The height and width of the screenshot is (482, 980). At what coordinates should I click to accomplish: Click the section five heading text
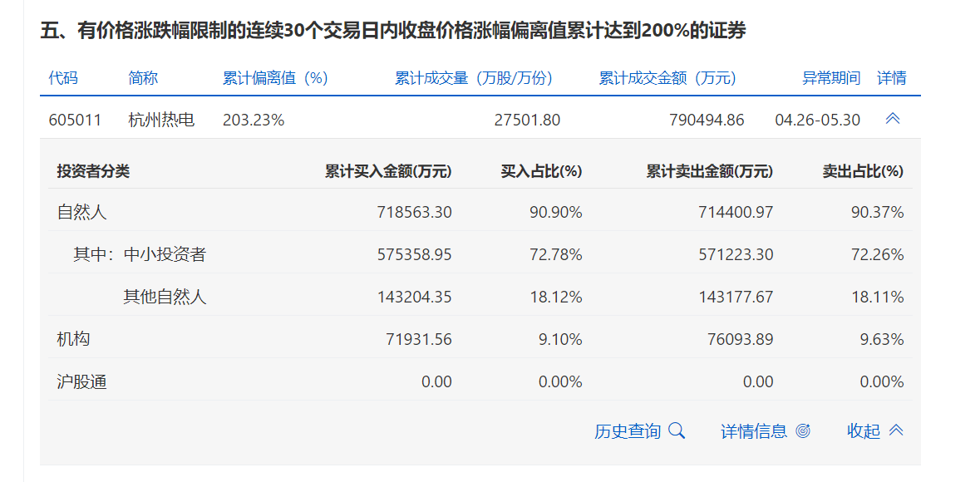click(x=393, y=30)
